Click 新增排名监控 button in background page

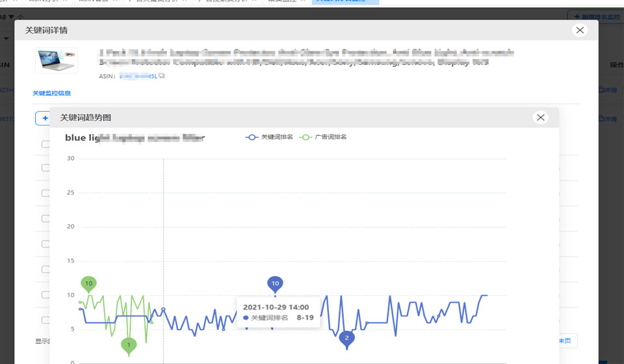tap(595, 17)
